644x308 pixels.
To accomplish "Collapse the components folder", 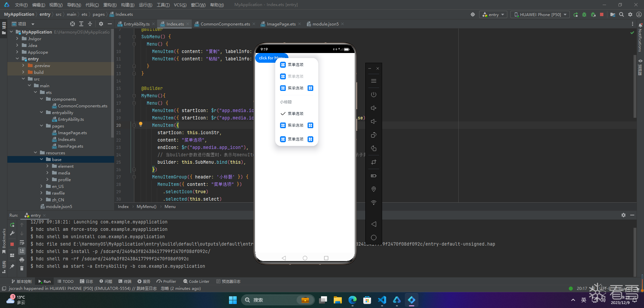I will click(x=42, y=99).
